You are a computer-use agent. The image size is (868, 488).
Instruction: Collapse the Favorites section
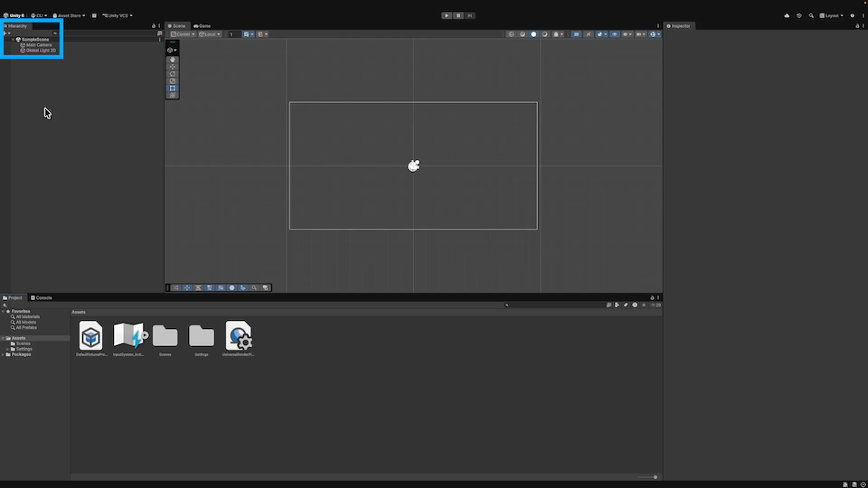pos(4,312)
